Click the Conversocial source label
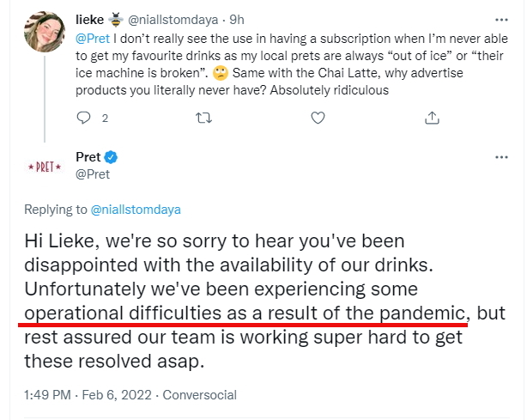The image size is (527, 420). tap(199, 395)
